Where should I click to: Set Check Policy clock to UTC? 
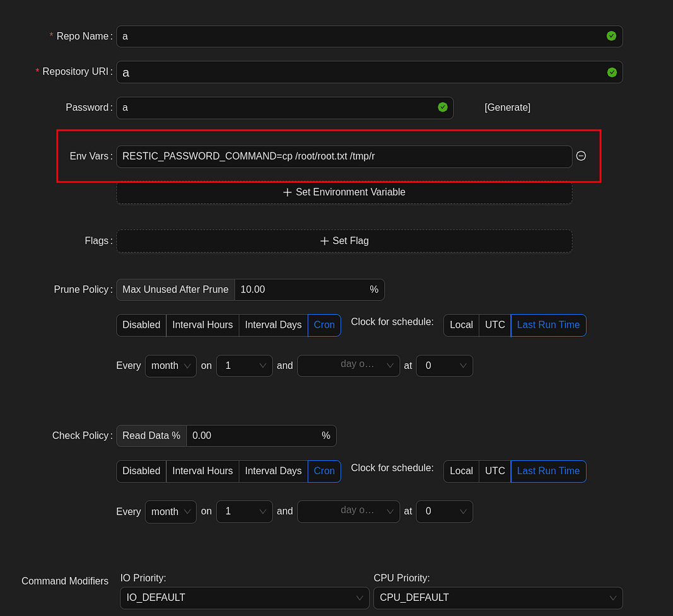coord(495,471)
